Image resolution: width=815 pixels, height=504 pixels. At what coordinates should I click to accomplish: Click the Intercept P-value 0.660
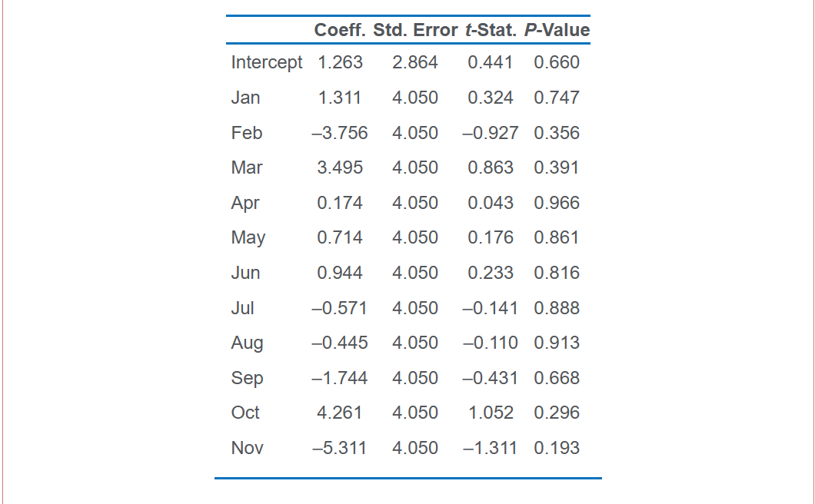coord(557,63)
